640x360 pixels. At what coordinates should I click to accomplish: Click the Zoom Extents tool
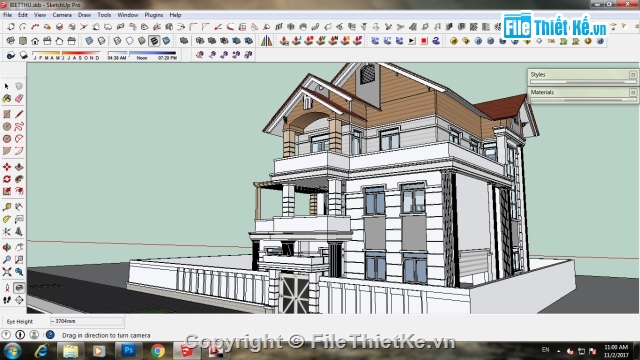pyautogui.click(x=7, y=272)
